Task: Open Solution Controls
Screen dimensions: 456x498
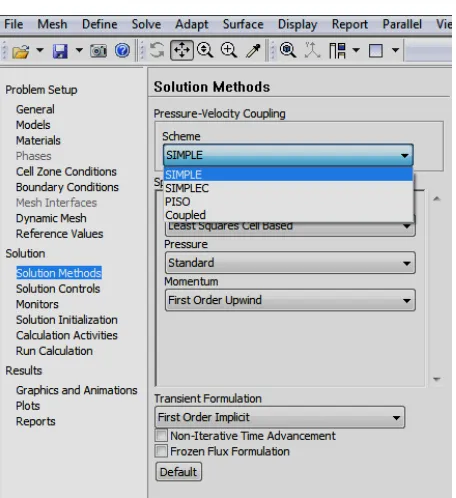Action: [x=58, y=289]
